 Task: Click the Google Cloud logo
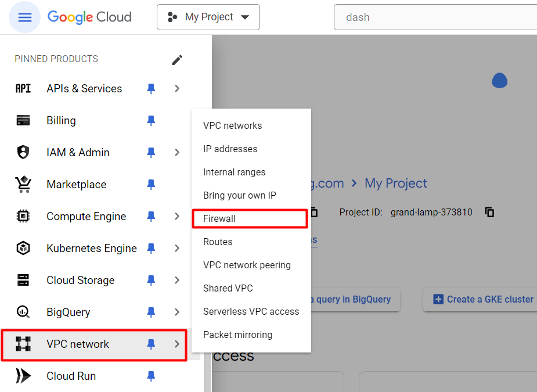(x=89, y=17)
